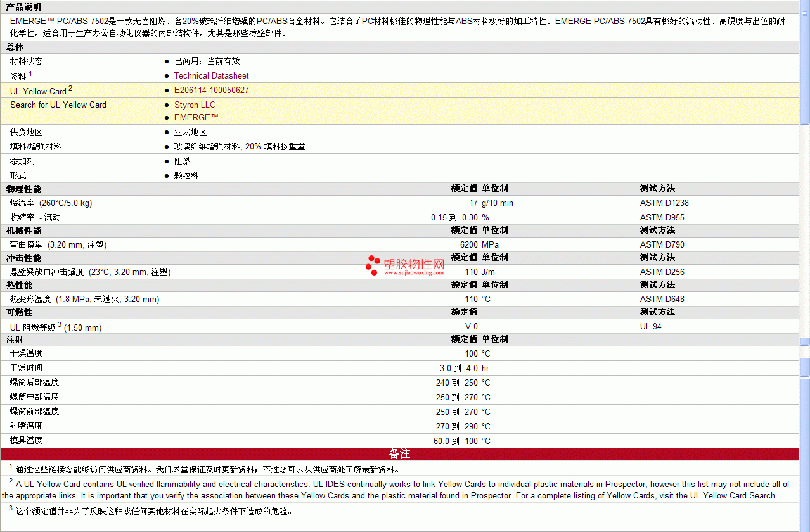Select the 供货地区 row label

(27, 132)
